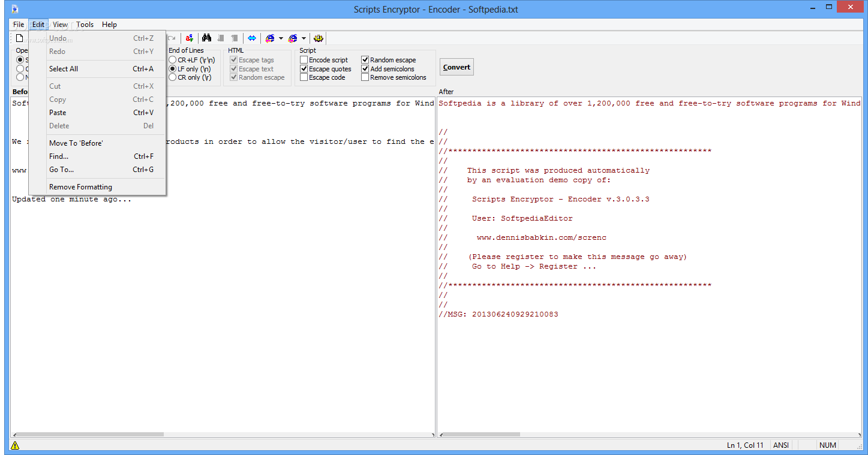Click the binoculars Find icon
The image size is (868, 455).
206,38
